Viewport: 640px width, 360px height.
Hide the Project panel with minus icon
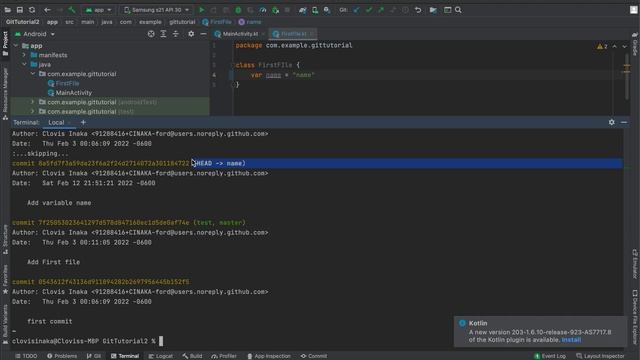pos(203,34)
